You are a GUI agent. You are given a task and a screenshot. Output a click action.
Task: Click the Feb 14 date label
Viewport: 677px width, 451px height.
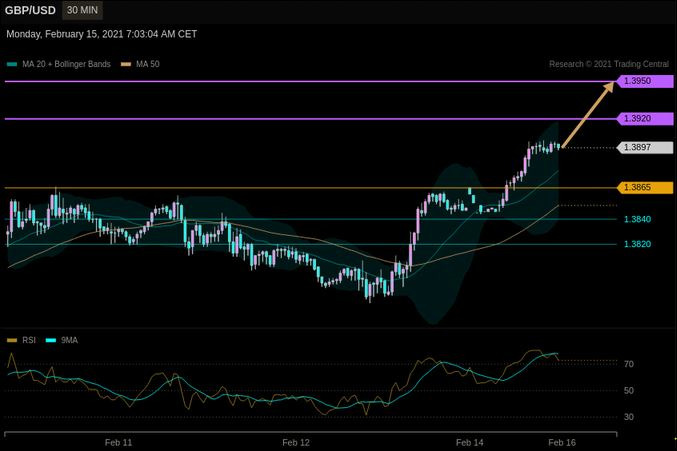(470, 442)
